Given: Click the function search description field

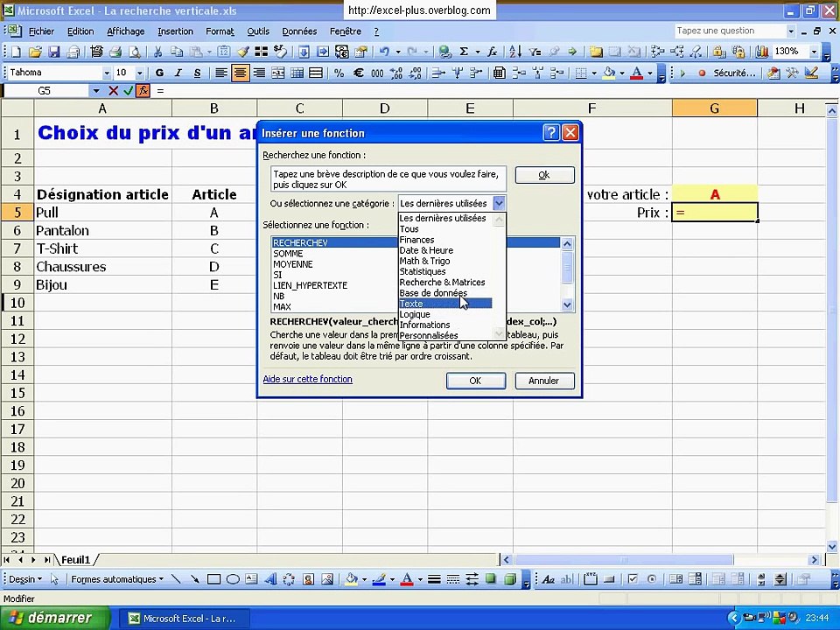Looking at the screenshot, I should (388, 178).
